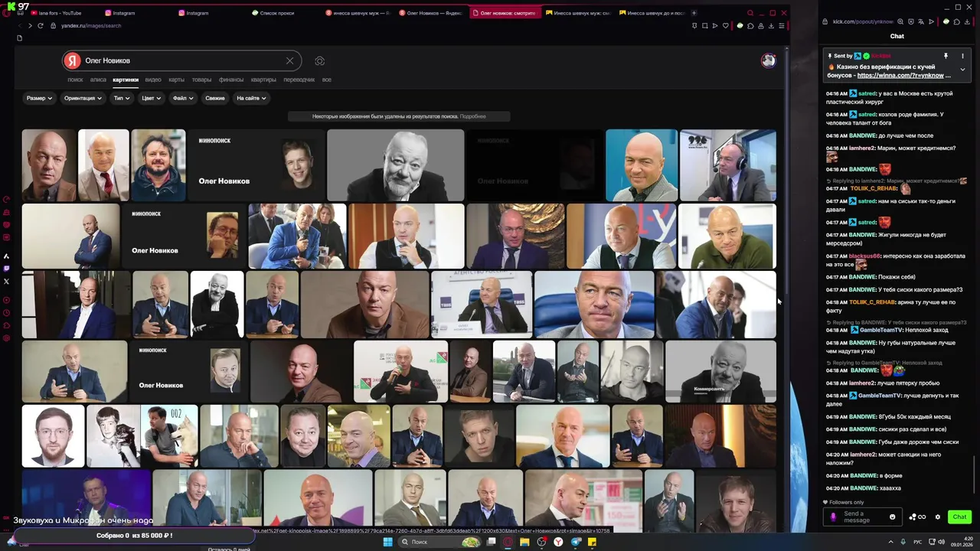Clear the search query Олег Новиков
Screen dimensions: 980x551
(x=289, y=60)
